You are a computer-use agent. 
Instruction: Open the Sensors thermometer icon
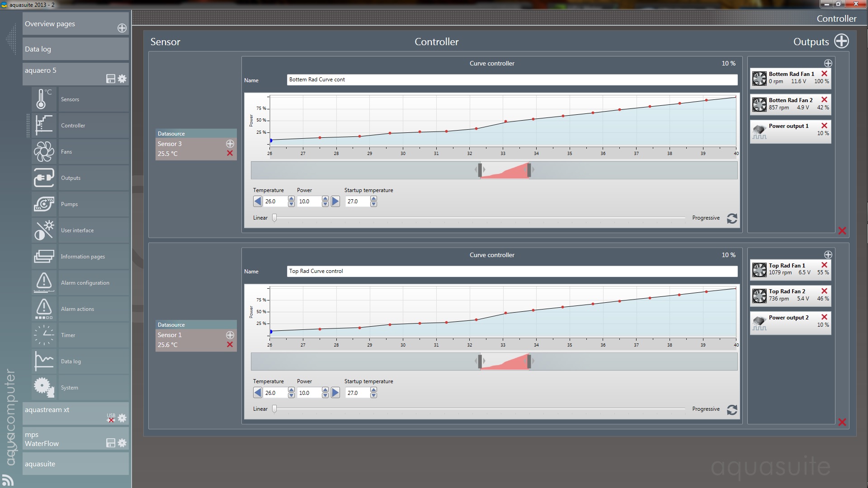(43, 99)
